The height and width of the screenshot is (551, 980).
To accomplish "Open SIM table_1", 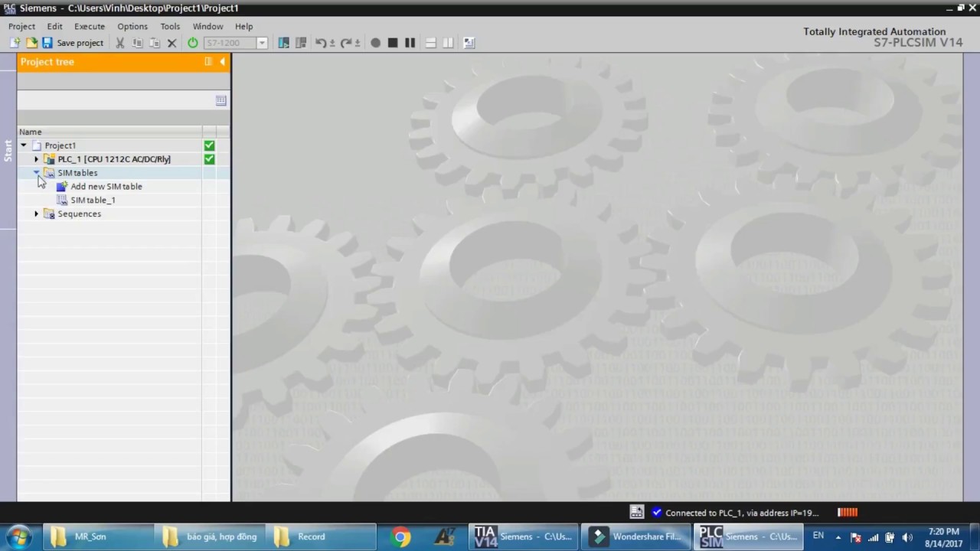I will (93, 201).
